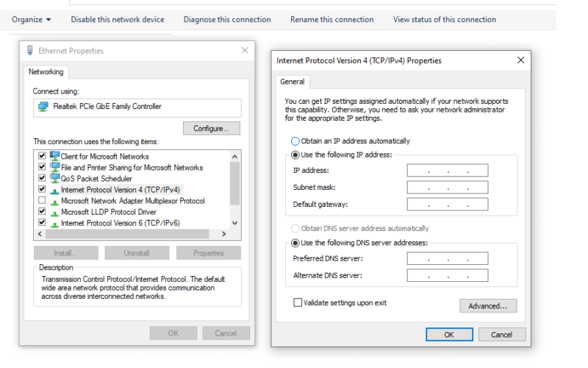Click the Preferred DNS server field
Screen dimensions: 588x368
pyautogui.click(x=448, y=258)
